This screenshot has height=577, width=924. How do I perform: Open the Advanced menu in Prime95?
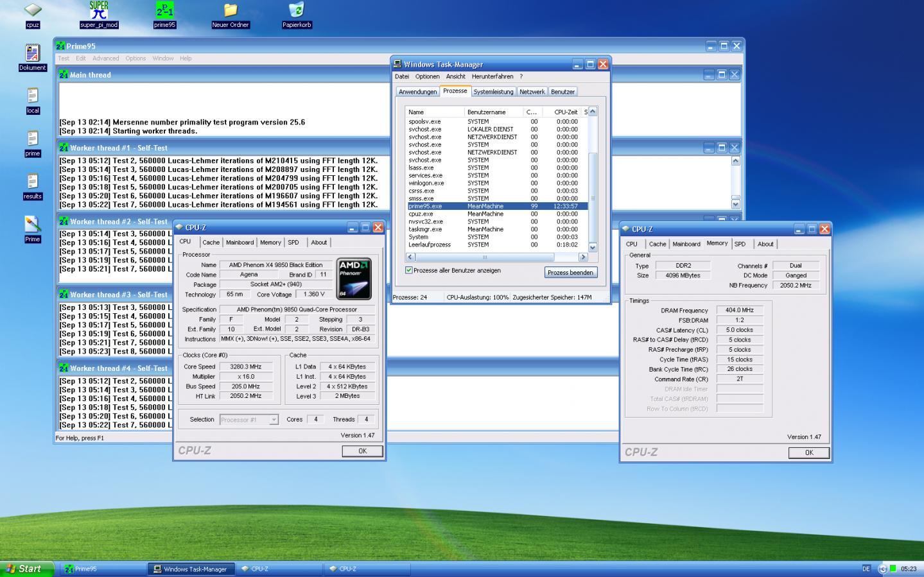tap(106, 58)
